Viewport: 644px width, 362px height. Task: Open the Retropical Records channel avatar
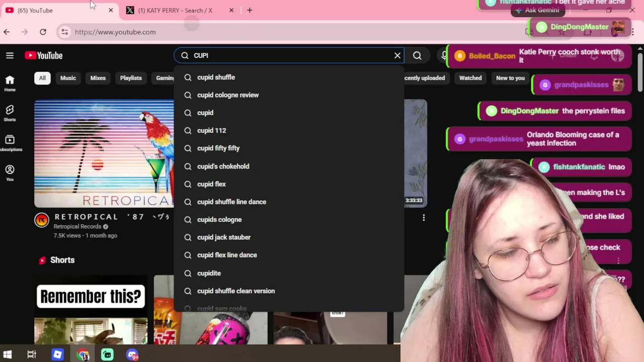42,220
